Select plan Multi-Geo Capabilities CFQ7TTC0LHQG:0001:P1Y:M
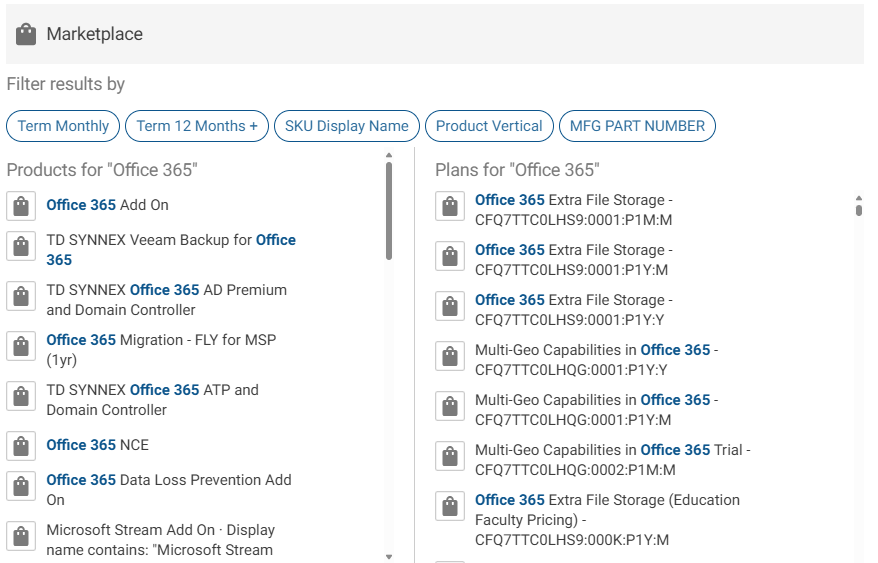Image resolution: width=878 pixels, height=563 pixels. pos(596,410)
